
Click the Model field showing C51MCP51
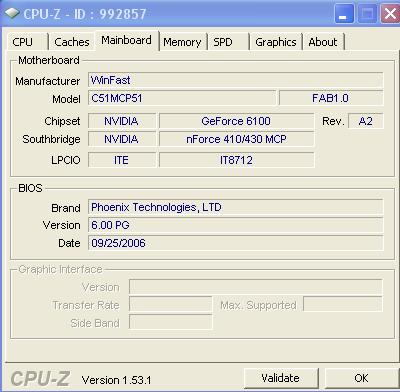coord(182,98)
